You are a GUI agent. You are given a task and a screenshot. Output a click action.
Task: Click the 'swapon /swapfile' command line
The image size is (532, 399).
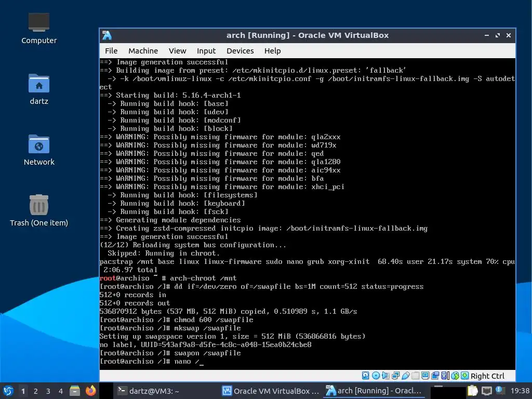170,353
